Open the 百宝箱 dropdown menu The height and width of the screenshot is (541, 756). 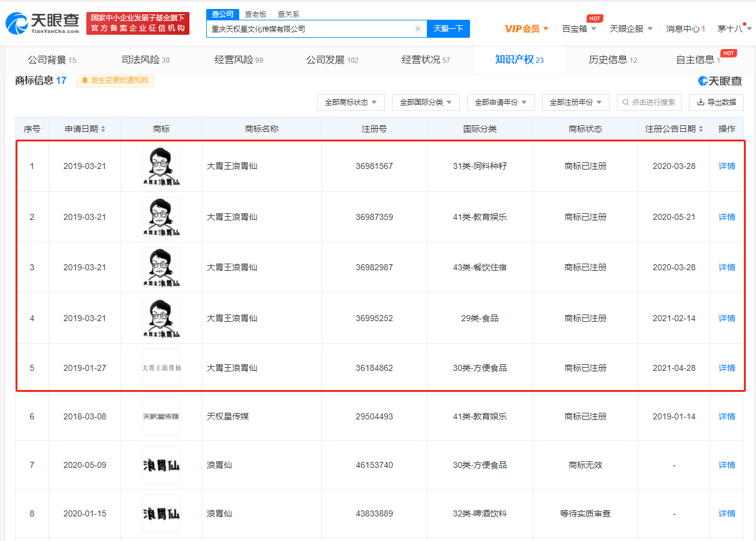579,29
